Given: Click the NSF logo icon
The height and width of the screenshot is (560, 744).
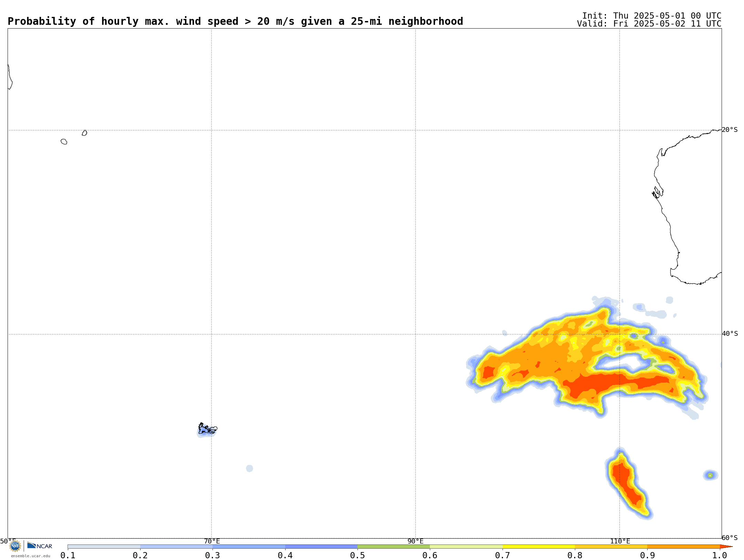Looking at the screenshot, I should [x=15, y=546].
